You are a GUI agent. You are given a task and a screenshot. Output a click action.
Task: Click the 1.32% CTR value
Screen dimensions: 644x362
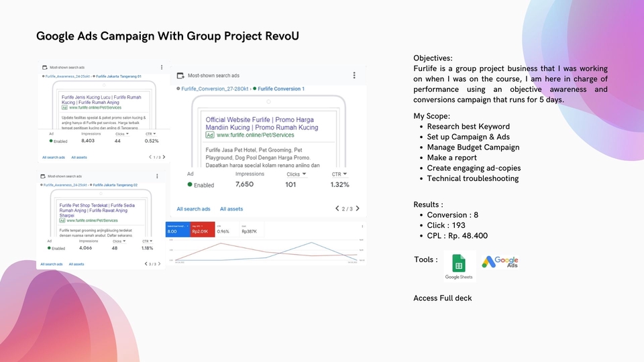point(339,185)
